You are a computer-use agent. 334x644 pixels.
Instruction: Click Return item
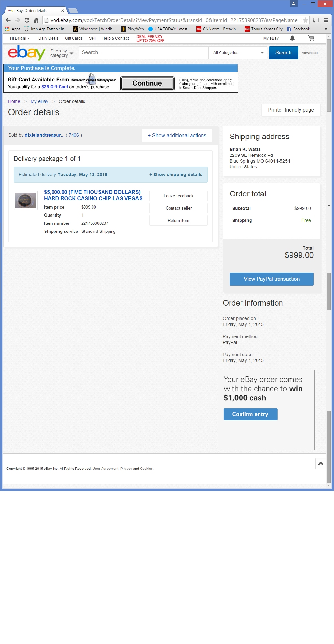click(x=178, y=220)
